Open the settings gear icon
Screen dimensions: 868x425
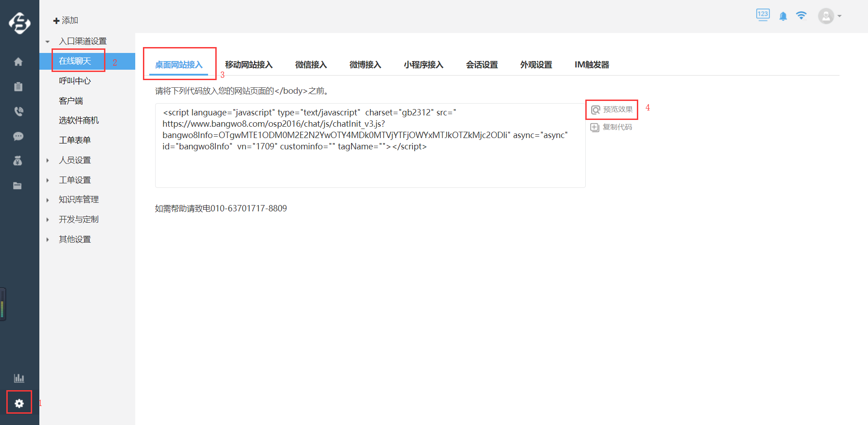tap(19, 403)
